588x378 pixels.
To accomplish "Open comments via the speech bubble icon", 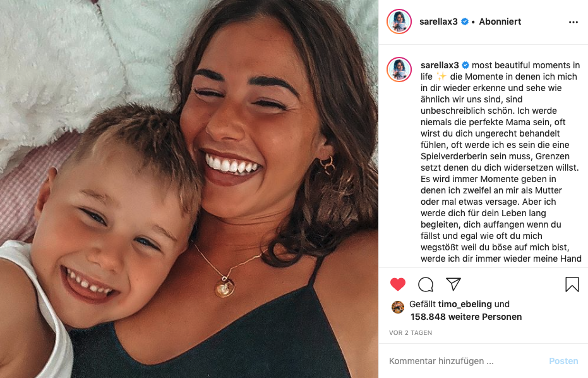I will pos(426,284).
